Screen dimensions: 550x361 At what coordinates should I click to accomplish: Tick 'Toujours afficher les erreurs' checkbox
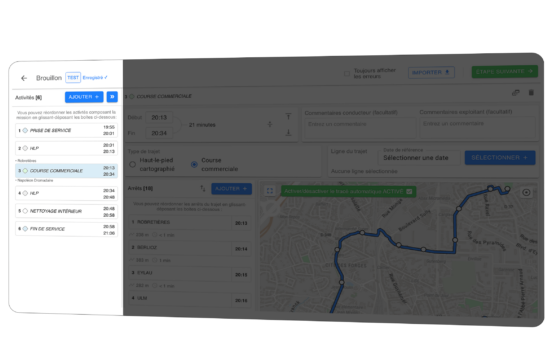[x=347, y=73]
